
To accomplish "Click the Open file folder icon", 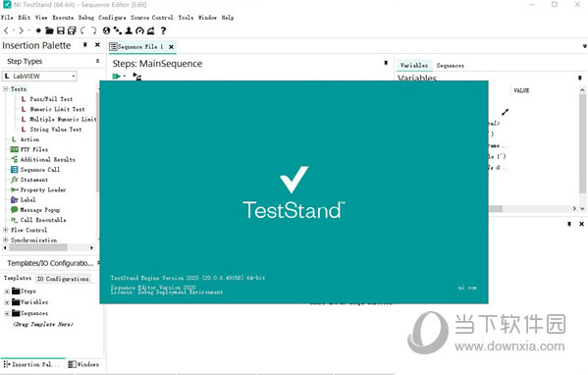I will [49, 30].
